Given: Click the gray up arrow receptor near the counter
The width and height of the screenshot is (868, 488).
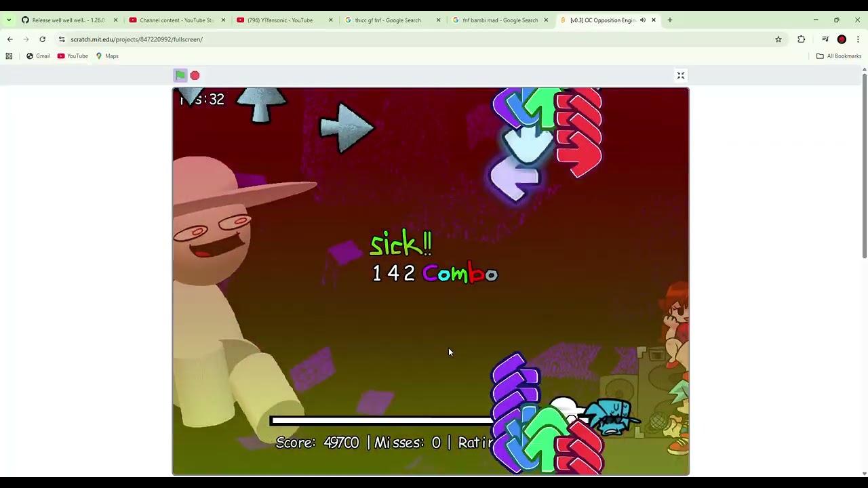Looking at the screenshot, I should point(261,104).
